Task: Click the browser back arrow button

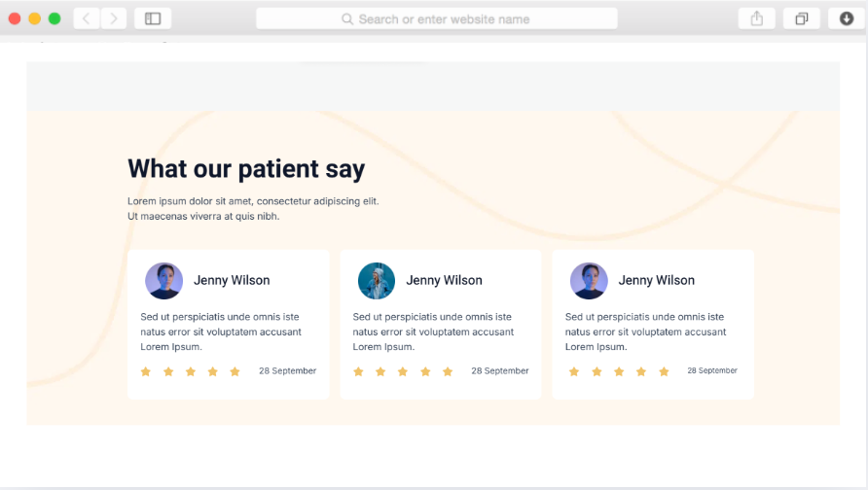Action: click(87, 18)
